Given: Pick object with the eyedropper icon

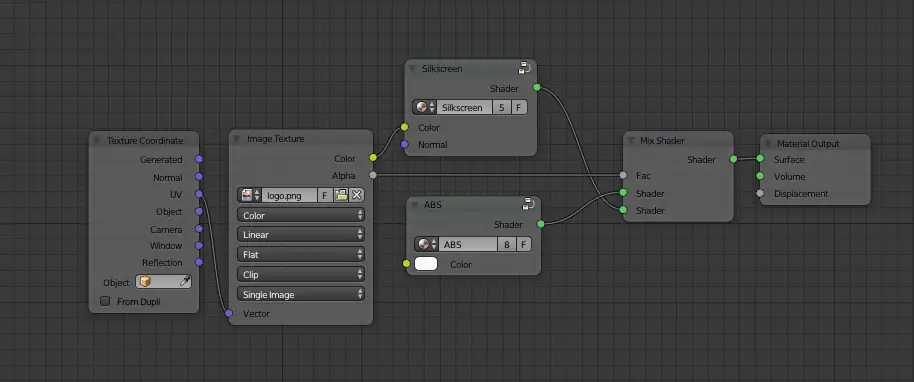Looking at the screenshot, I should (184, 282).
